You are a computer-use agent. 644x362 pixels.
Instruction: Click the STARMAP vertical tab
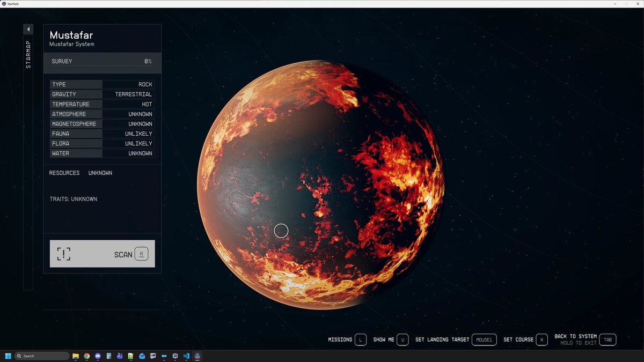tap(28, 54)
